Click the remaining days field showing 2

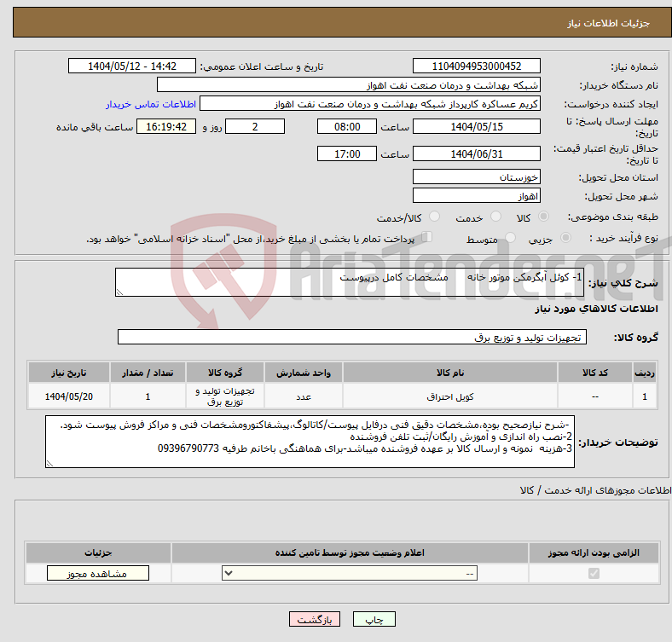pyautogui.click(x=255, y=126)
